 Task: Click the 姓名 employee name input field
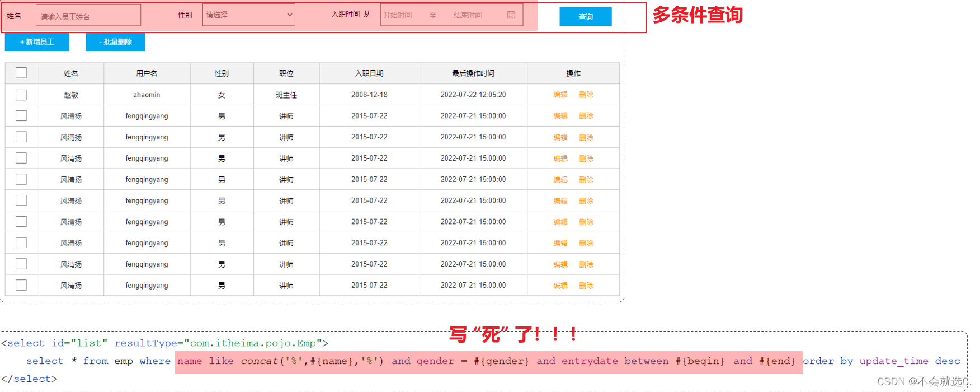point(88,16)
